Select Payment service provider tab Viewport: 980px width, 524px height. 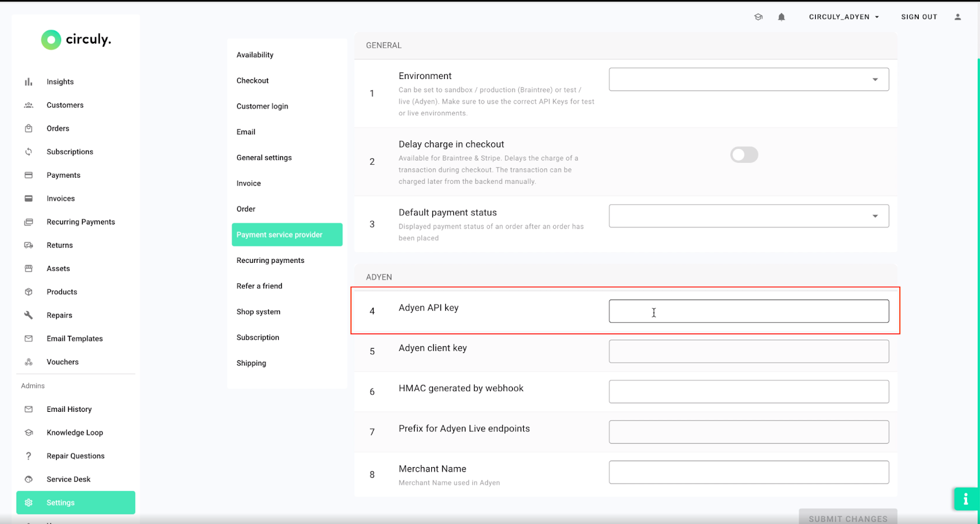tap(287, 235)
